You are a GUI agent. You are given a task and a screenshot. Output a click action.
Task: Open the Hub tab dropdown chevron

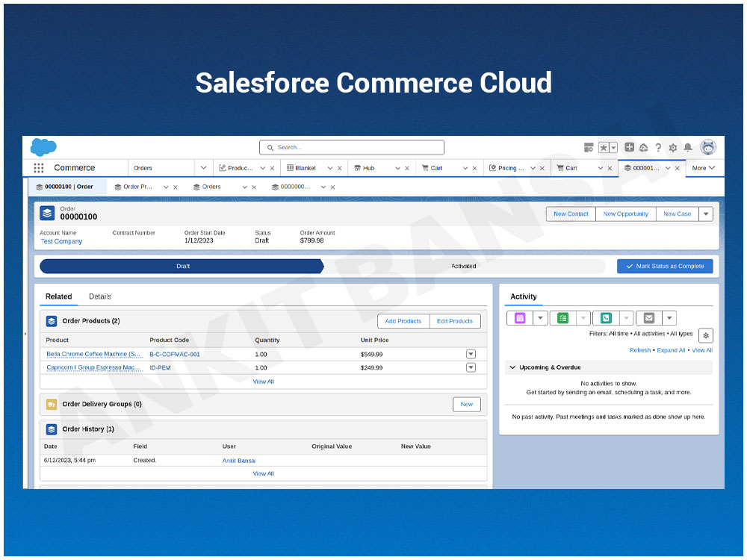(397, 168)
